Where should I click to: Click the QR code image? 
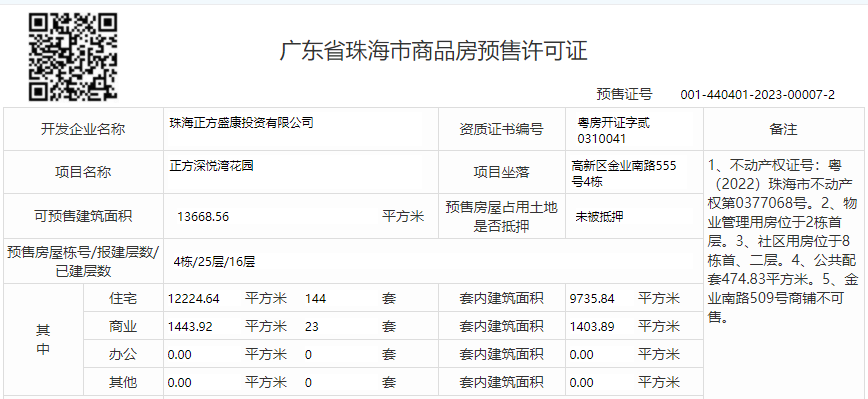73,58
